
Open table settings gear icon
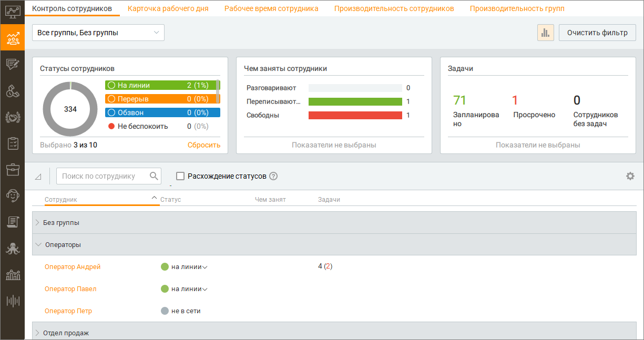pos(630,176)
